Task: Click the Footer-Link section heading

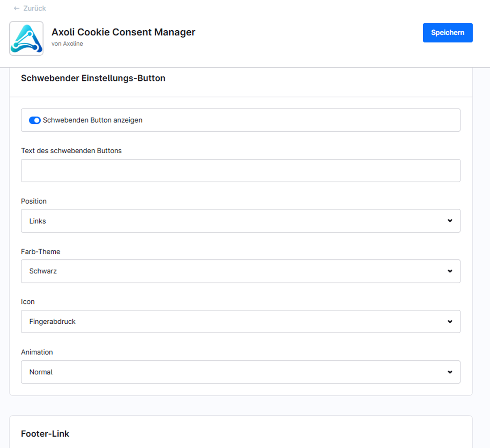Action: 45,434
